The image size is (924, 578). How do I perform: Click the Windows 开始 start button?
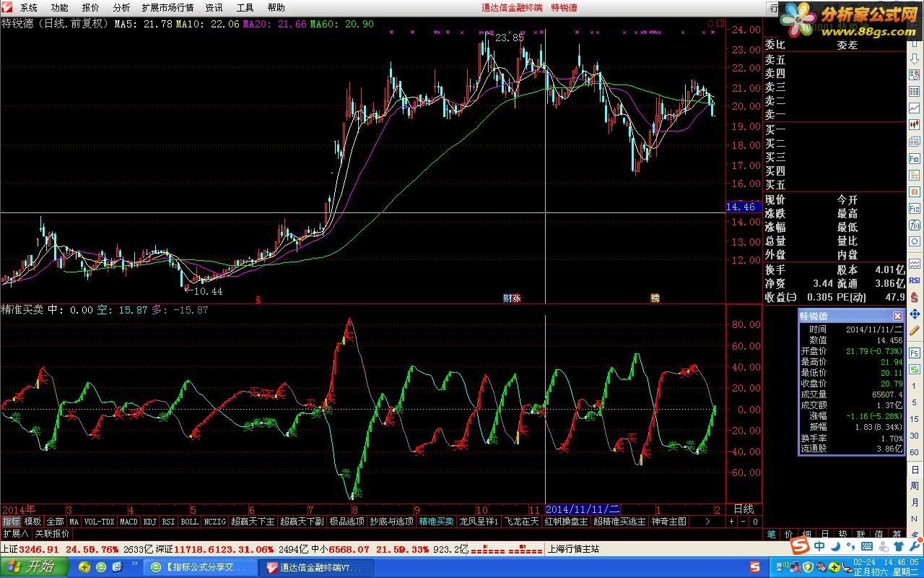point(35,566)
